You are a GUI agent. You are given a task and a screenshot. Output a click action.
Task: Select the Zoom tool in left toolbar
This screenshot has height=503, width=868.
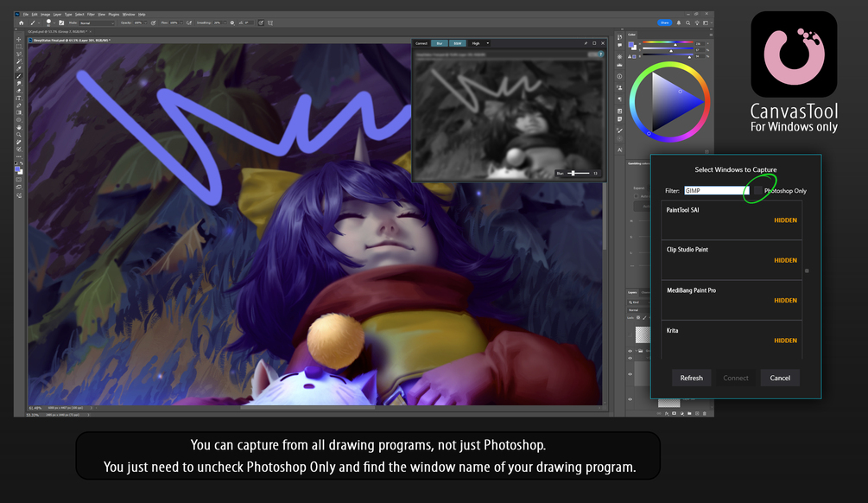[x=19, y=135]
